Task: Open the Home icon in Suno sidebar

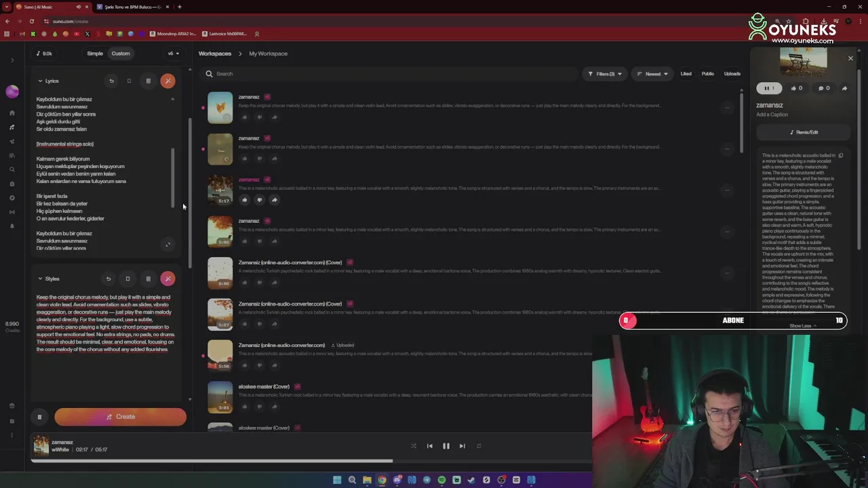Action: click(x=12, y=113)
